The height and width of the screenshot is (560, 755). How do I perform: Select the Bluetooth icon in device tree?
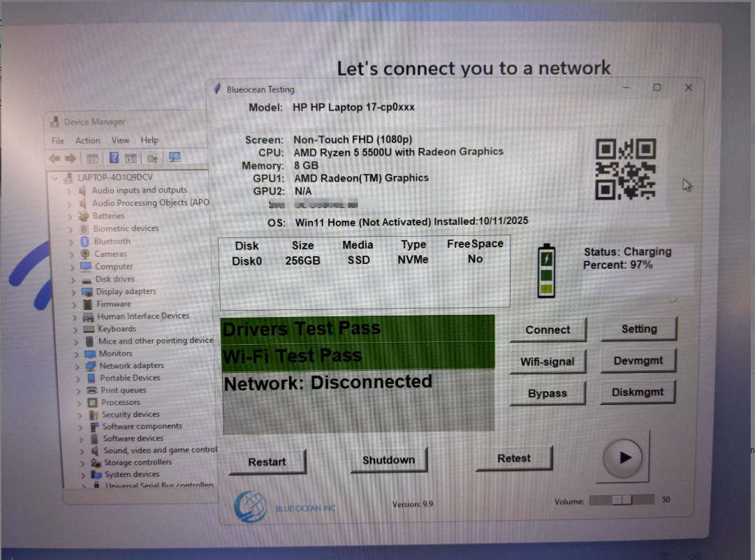point(85,241)
